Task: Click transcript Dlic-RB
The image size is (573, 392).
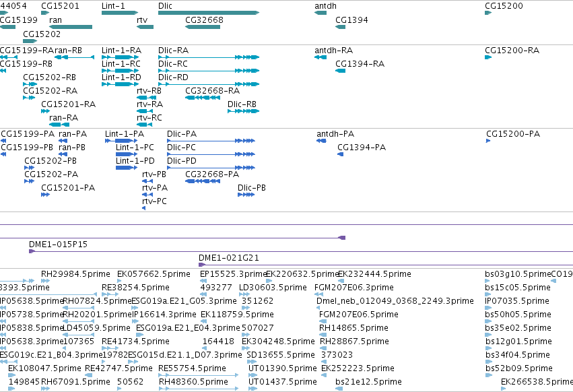Action: click(x=243, y=111)
